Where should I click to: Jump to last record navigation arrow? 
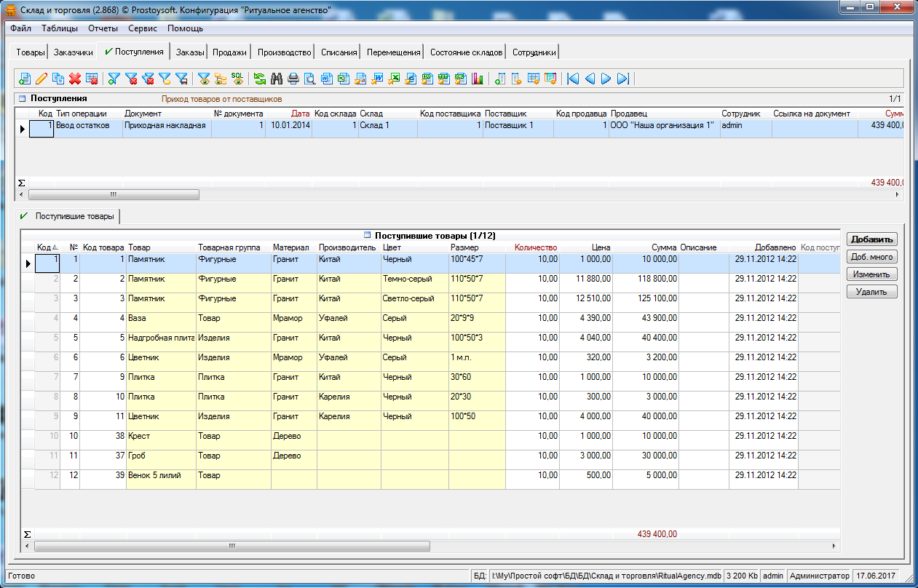click(622, 79)
